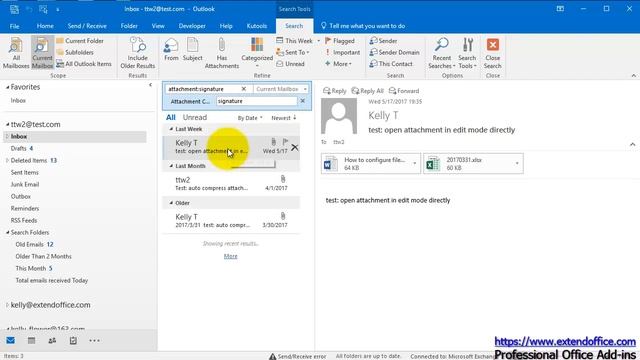
Task: Open Categorized filter dropdown
Action: 257,52
